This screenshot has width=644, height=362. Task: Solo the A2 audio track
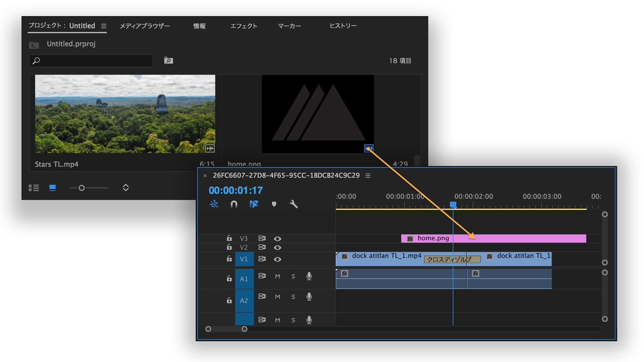coord(293,297)
